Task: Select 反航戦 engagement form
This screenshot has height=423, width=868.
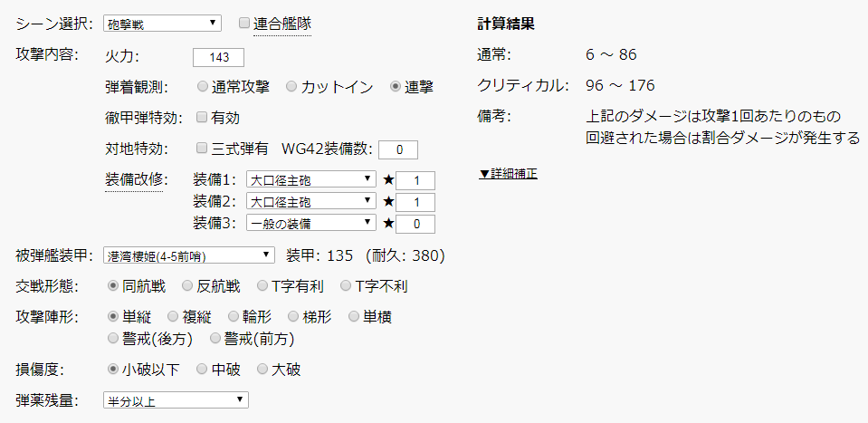Action: pyautogui.click(x=187, y=286)
